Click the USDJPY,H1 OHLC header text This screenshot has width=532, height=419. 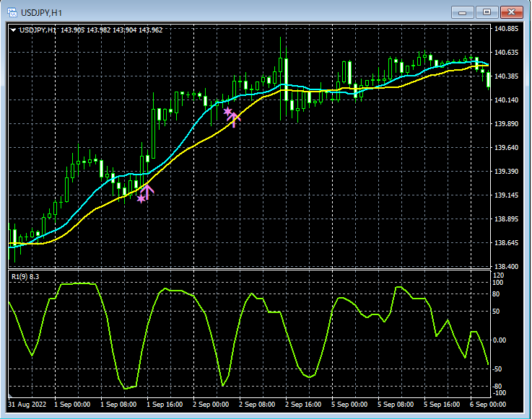[x=90, y=30]
